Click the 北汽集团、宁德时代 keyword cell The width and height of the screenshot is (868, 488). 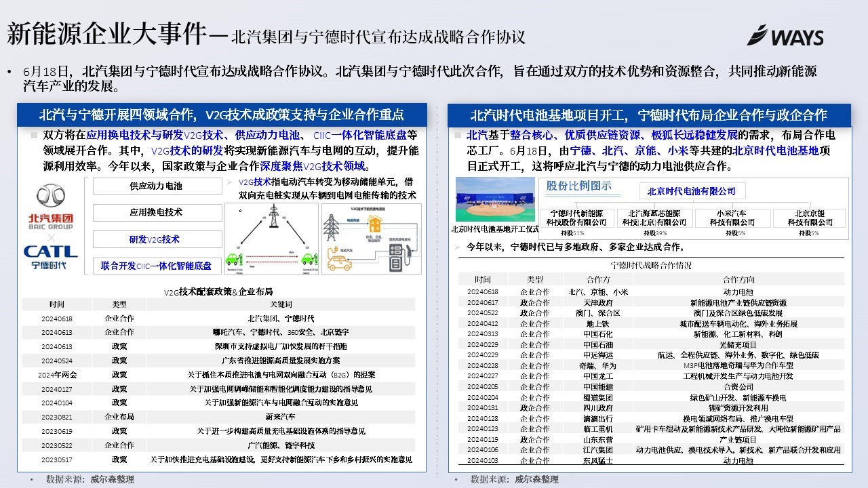[x=281, y=319]
